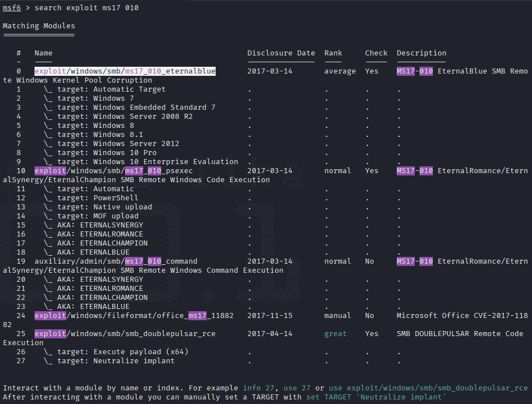Screen dimensions: 532x404
Task: Select 'target: Windows 8.1' in row 6
Action: click(100, 134)
